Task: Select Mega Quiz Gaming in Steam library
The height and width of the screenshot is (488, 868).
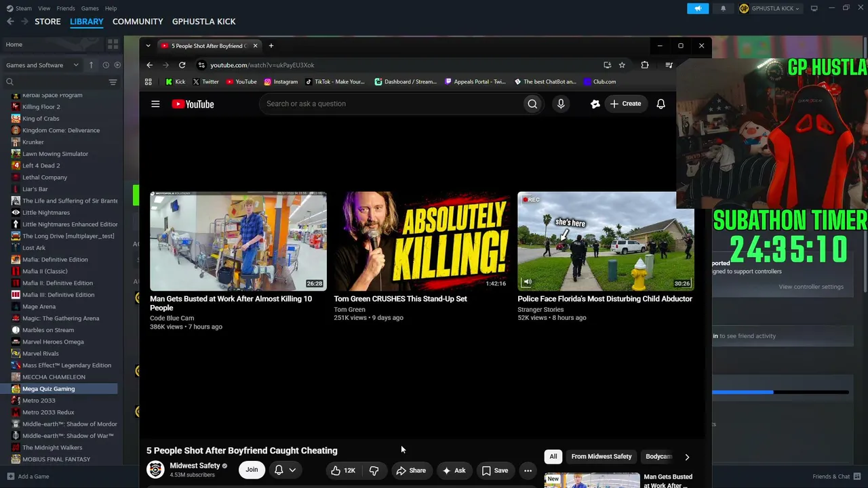Action: point(60,389)
